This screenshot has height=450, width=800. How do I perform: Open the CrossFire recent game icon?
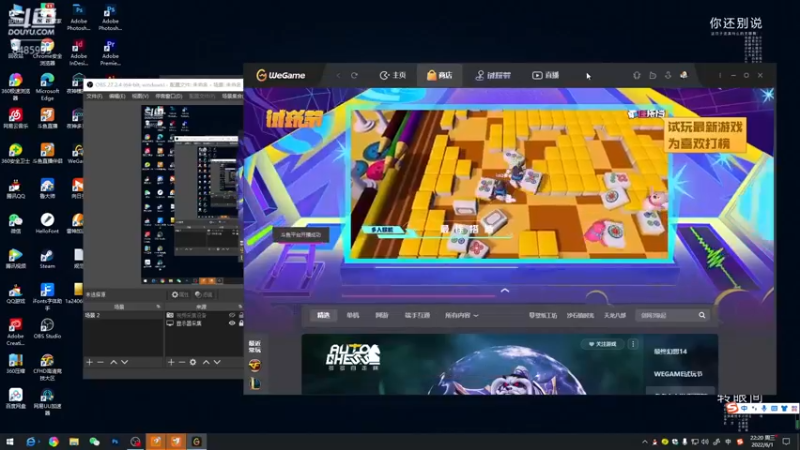tap(255, 365)
